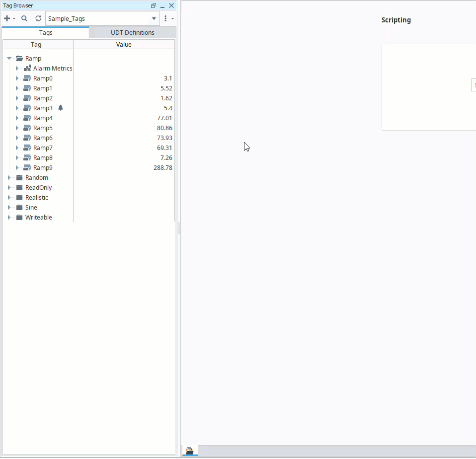
Task: Expand the Ramp5 tag node
Action: (17, 128)
